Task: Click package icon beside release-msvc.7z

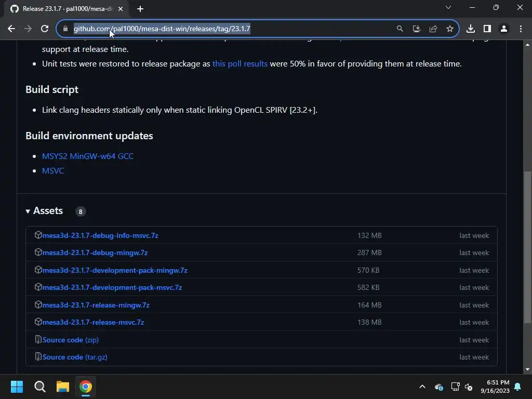Action: (38, 322)
